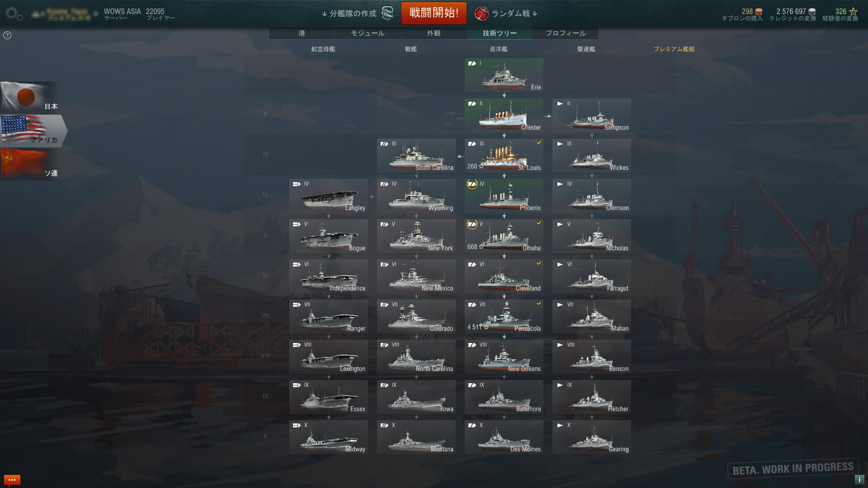868x488 pixels.
Task: Open the 外観 tab
Action: coord(434,33)
